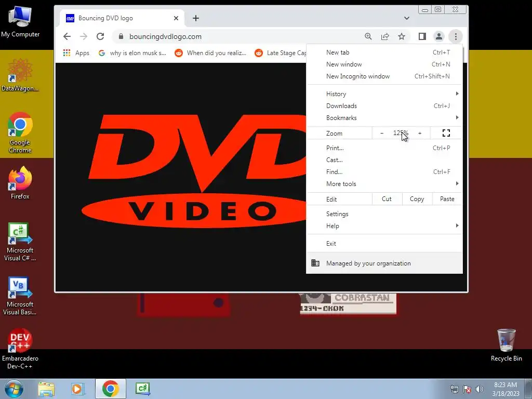Open 'Late Stage Cap' bookmark
532x399 pixels.
tap(280, 52)
